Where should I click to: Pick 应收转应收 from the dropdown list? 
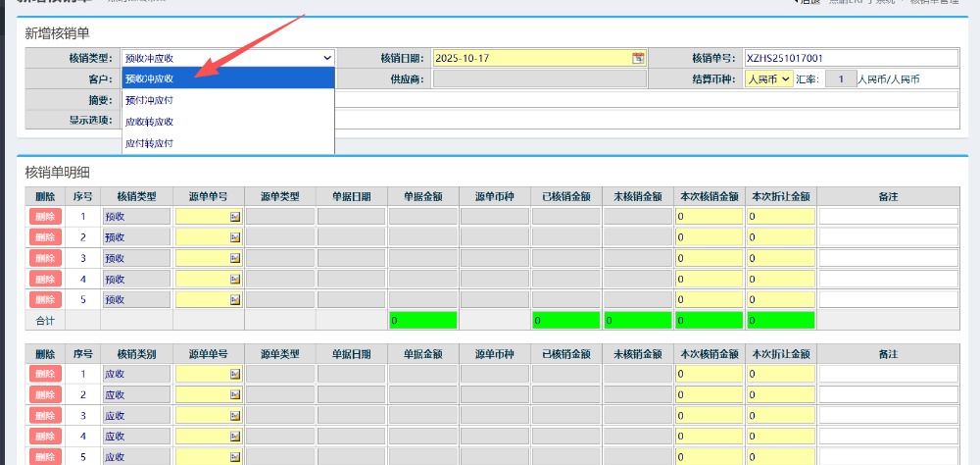227,122
